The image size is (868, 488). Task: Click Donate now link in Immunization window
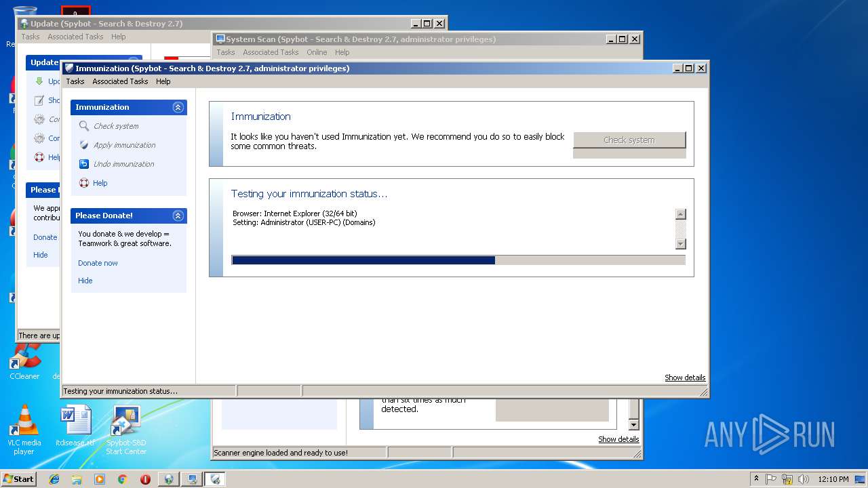click(98, 263)
